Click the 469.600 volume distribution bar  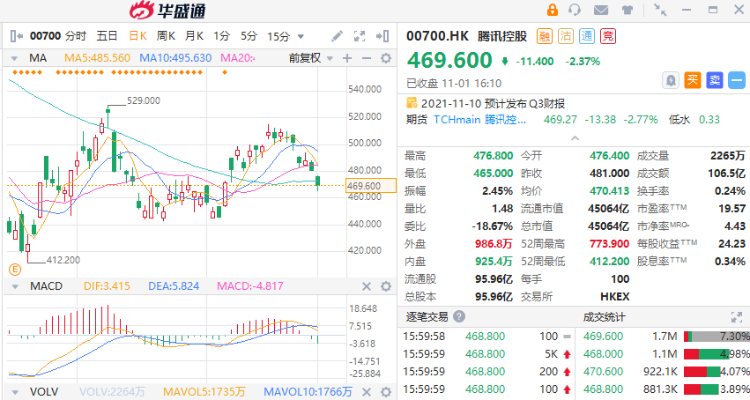coord(716,336)
